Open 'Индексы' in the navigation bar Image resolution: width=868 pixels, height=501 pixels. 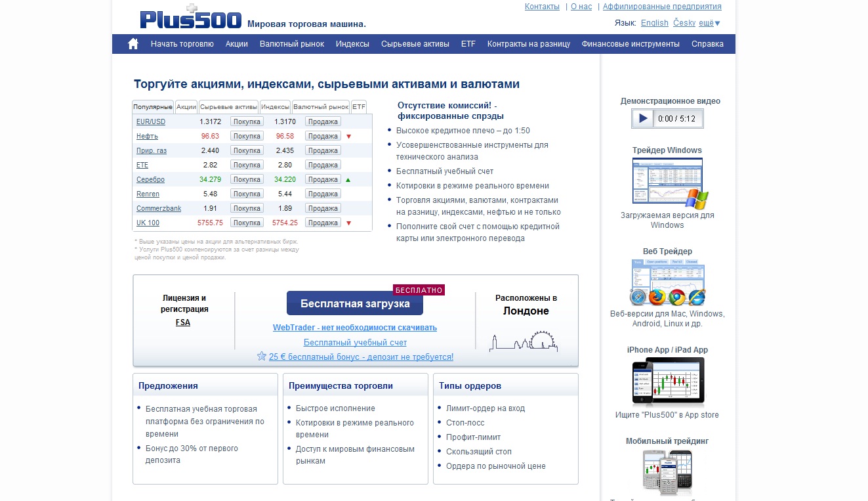point(352,44)
